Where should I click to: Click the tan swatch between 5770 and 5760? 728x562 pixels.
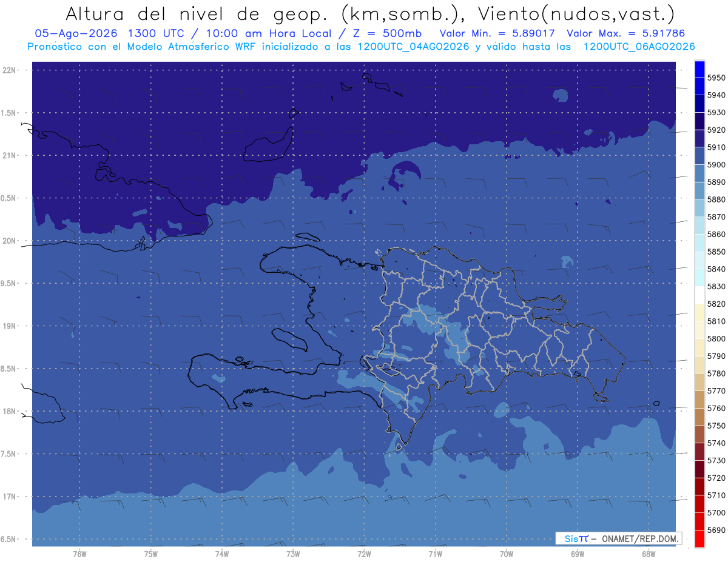click(x=699, y=400)
